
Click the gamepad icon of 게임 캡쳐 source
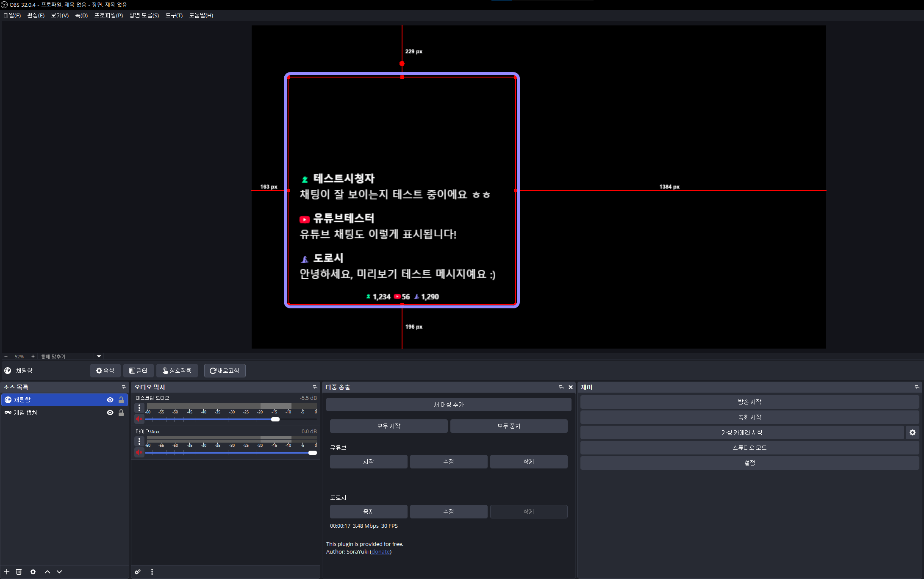coord(8,413)
